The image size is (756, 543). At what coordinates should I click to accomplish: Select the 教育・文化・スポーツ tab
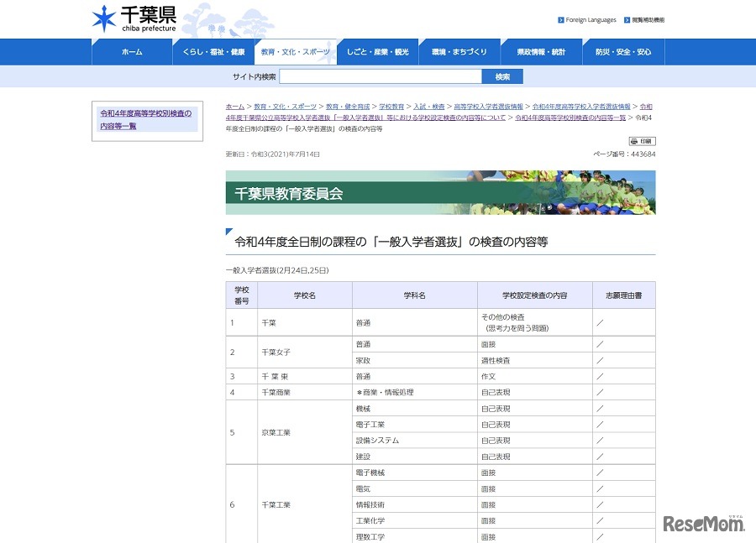(x=295, y=51)
